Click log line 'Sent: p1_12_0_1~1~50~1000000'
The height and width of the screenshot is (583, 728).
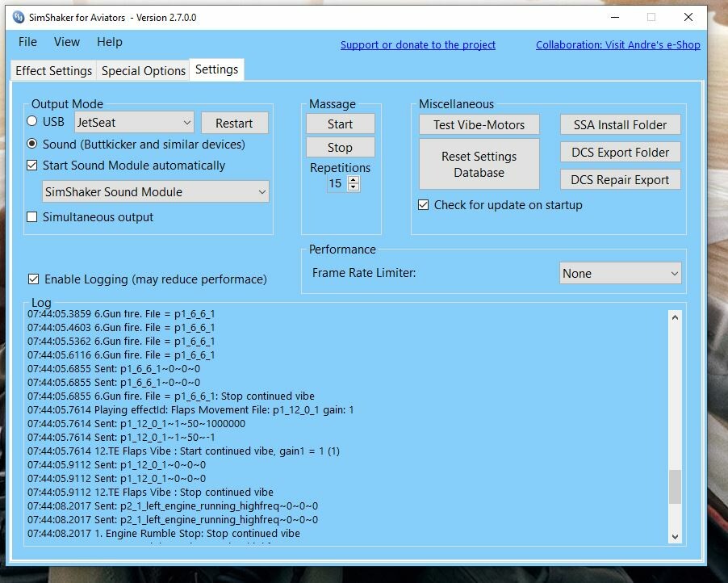click(136, 423)
